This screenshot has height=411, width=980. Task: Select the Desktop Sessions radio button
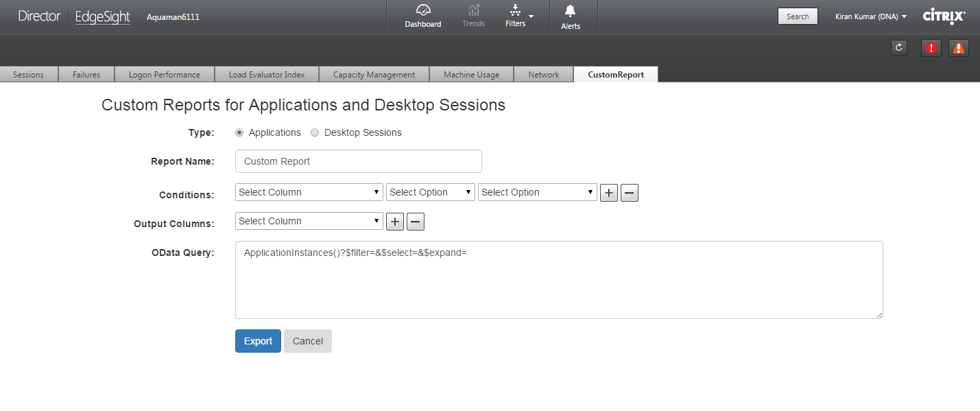[x=315, y=132]
